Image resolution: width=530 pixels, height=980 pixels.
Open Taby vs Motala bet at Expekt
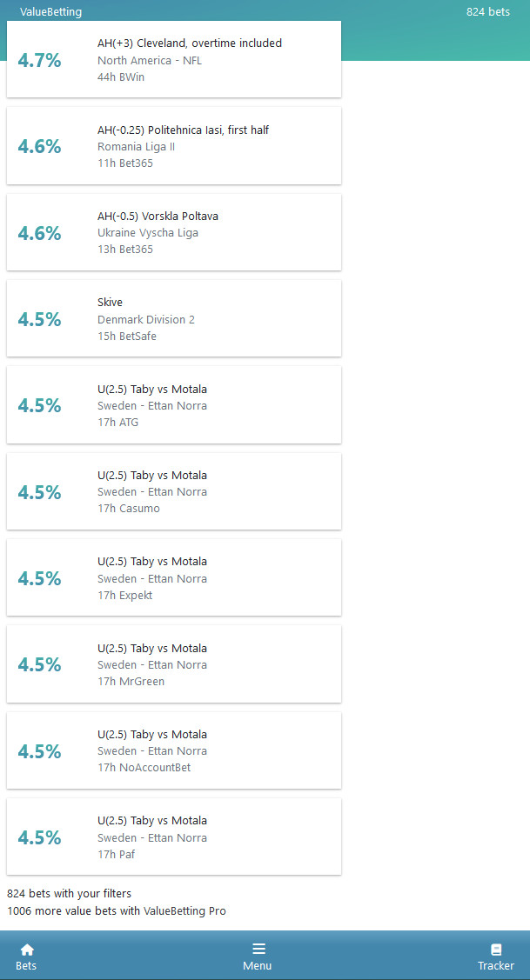click(x=174, y=577)
